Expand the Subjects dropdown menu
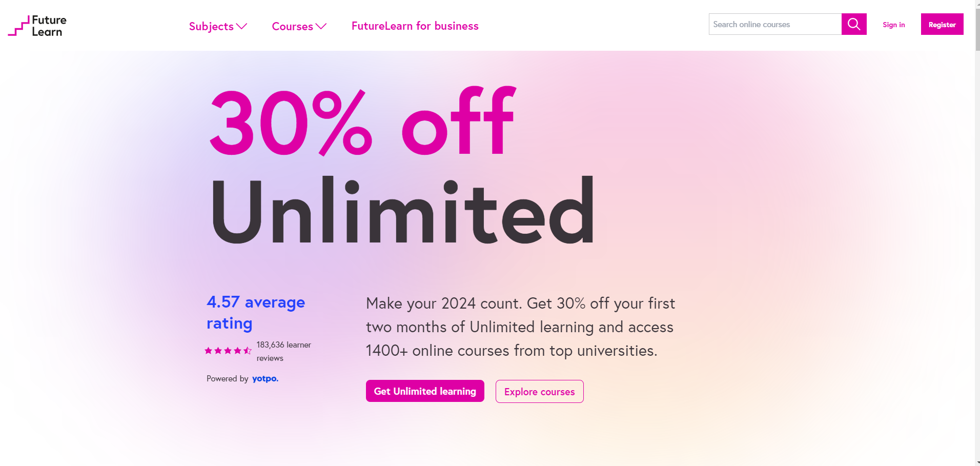Viewport: 980px width, 466px height. tap(218, 26)
